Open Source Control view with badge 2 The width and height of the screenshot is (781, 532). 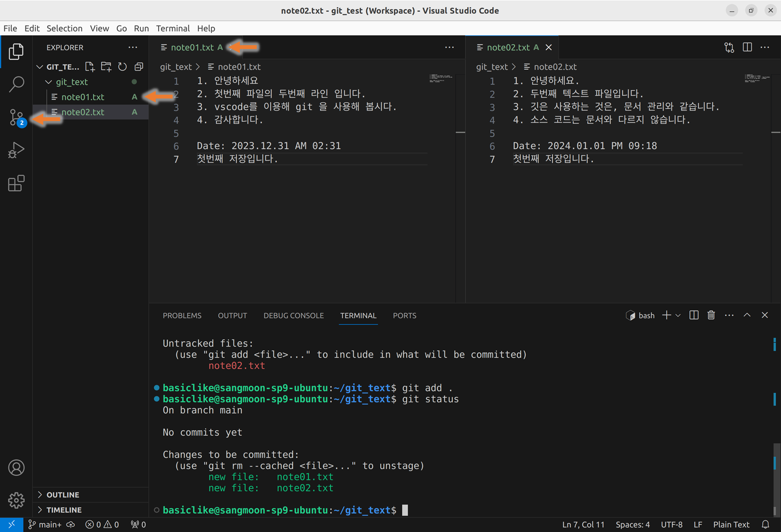click(17, 117)
